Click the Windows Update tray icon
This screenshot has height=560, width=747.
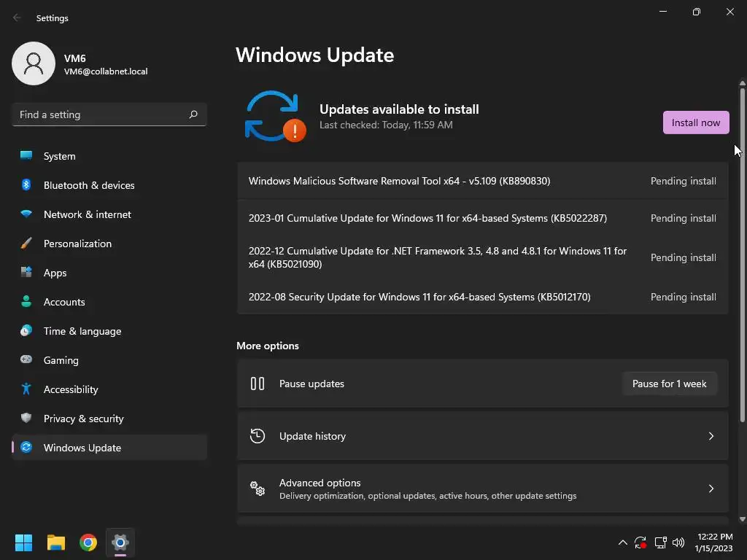(640, 542)
